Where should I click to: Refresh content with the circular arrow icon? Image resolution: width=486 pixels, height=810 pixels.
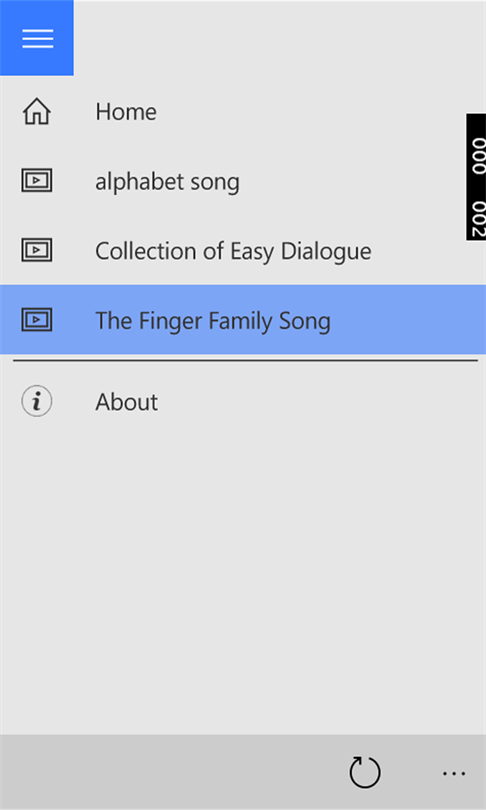tap(365, 773)
